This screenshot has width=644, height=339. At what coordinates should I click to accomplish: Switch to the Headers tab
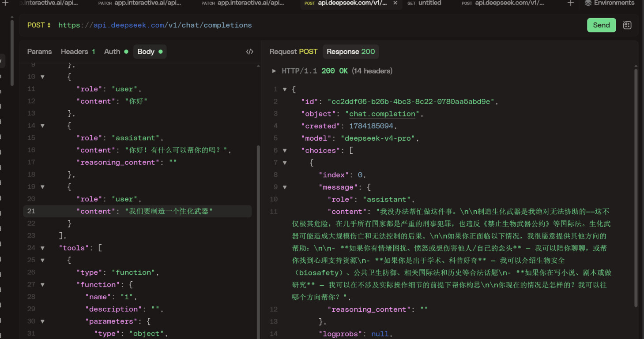pyautogui.click(x=78, y=52)
